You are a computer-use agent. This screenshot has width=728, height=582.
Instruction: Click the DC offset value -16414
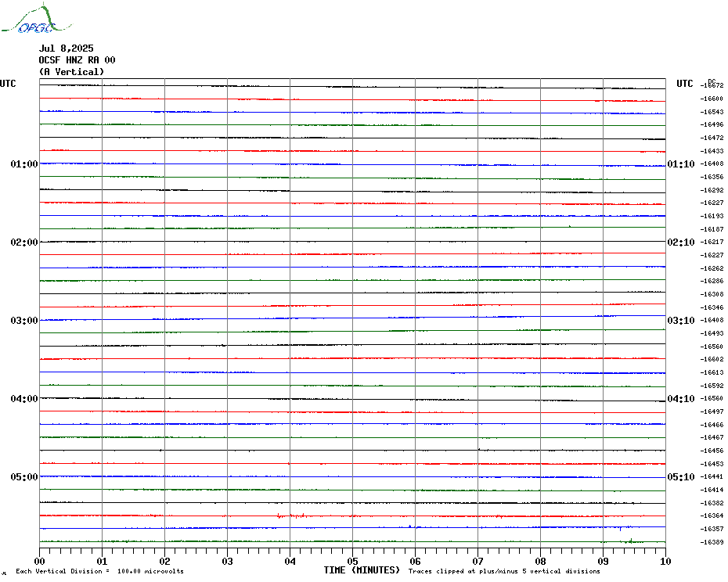pyautogui.click(x=712, y=490)
